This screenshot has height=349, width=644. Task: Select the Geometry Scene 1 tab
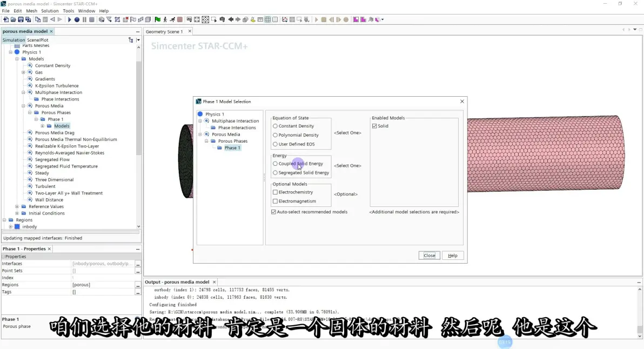click(x=164, y=32)
